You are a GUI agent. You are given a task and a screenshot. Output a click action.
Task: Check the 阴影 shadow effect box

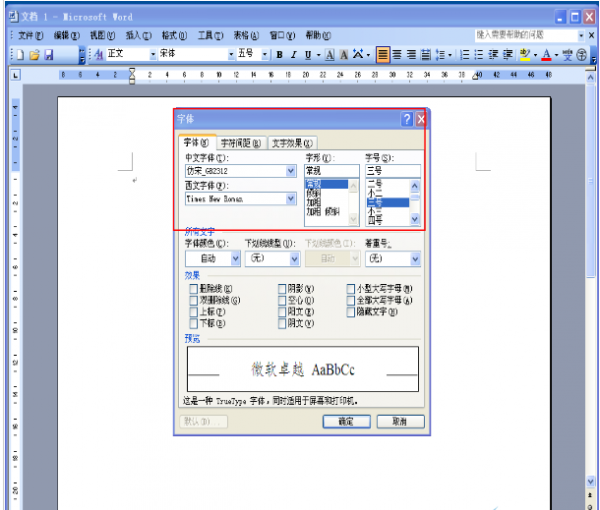point(282,288)
